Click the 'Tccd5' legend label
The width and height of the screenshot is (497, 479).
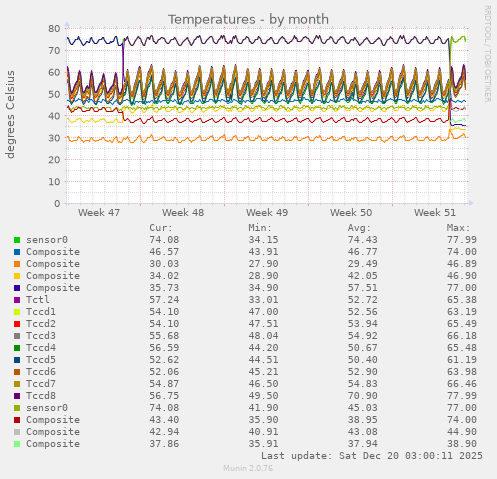(x=41, y=360)
